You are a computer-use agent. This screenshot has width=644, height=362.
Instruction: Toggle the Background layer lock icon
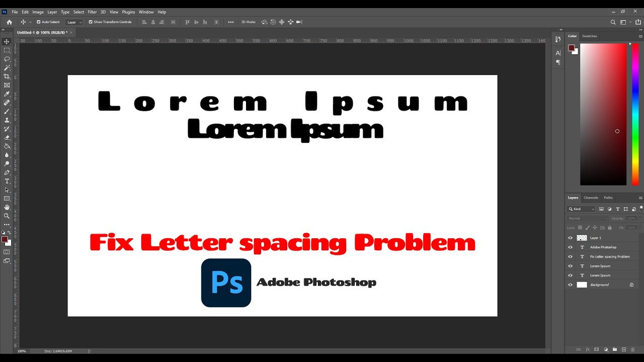pyautogui.click(x=631, y=285)
